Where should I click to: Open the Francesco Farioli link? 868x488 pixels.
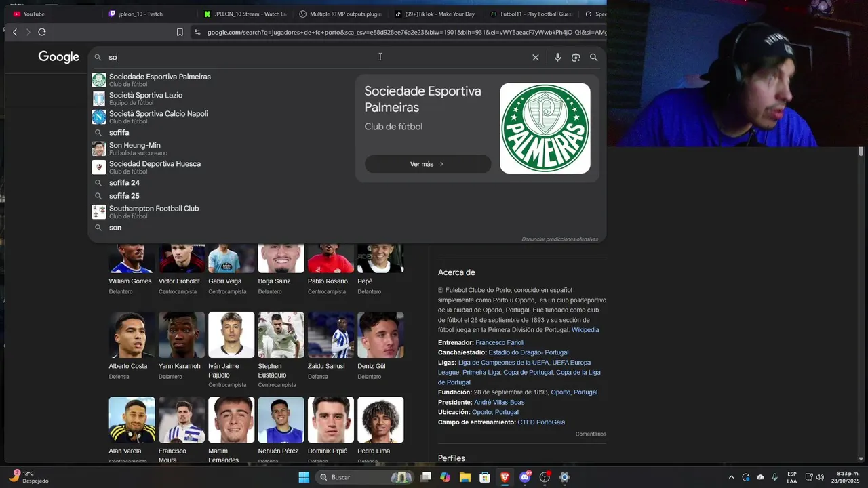[x=500, y=343]
